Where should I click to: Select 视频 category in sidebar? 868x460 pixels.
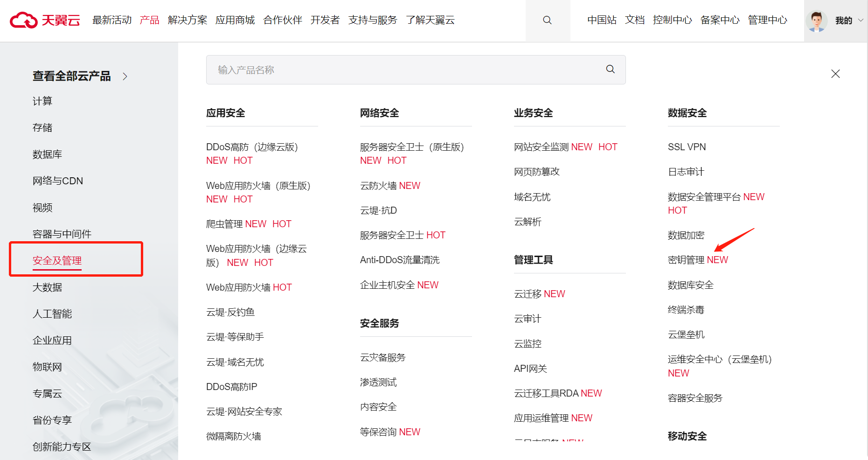pos(42,207)
